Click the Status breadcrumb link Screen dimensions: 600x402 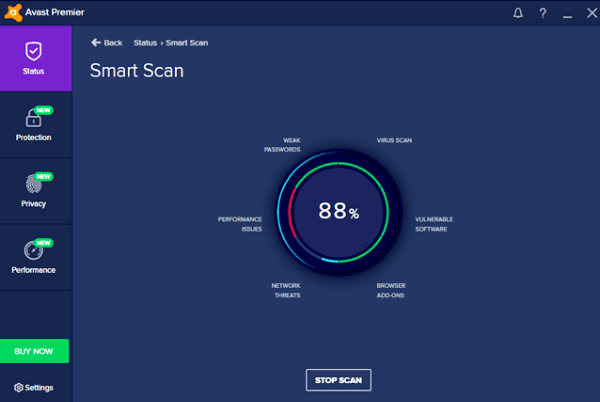[x=145, y=43]
